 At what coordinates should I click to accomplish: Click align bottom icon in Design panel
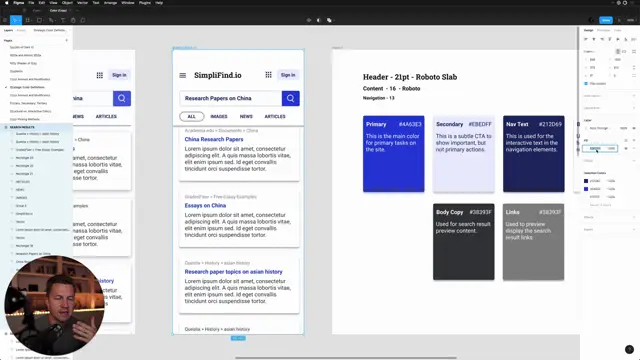[626, 39]
